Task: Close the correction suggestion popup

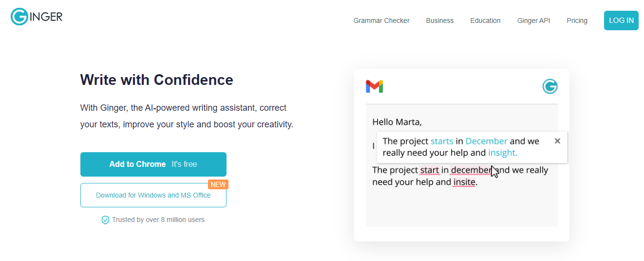Action: pyautogui.click(x=557, y=141)
